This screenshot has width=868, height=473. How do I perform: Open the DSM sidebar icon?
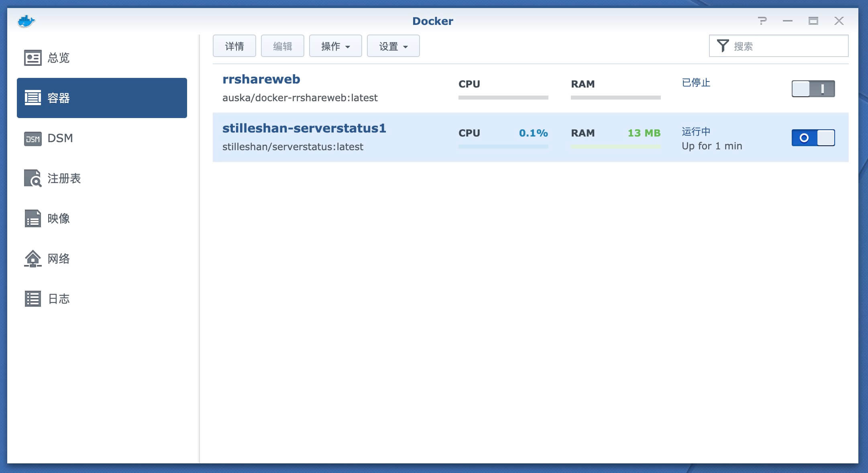(x=33, y=139)
